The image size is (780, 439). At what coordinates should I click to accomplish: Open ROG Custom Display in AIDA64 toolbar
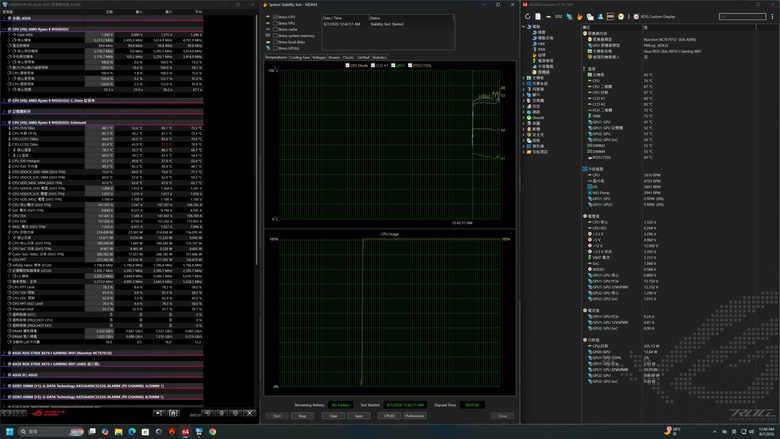654,16
